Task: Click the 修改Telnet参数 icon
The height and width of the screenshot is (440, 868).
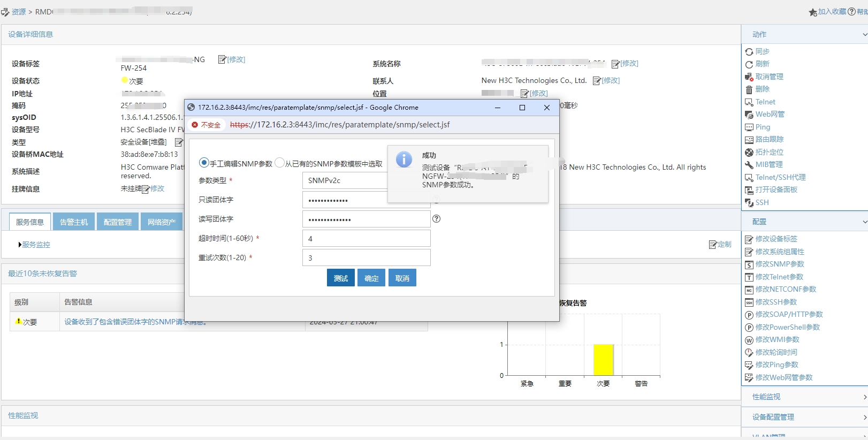Action: click(749, 277)
